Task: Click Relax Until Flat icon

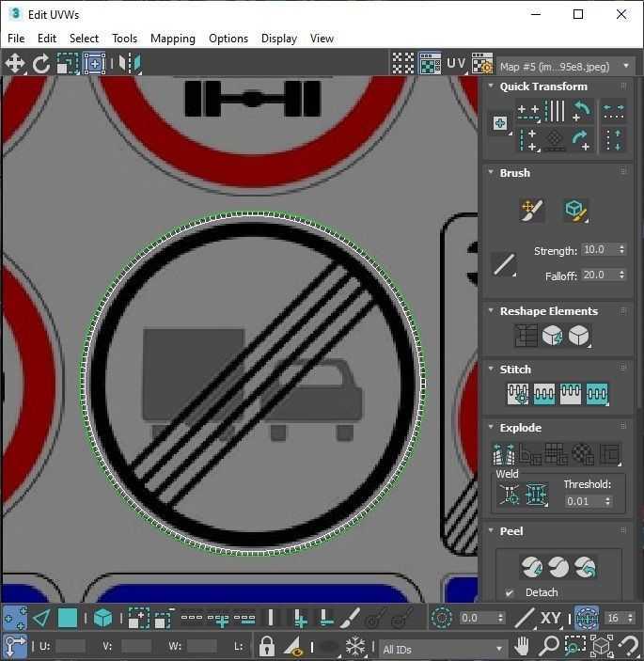Action: click(552, 336)
